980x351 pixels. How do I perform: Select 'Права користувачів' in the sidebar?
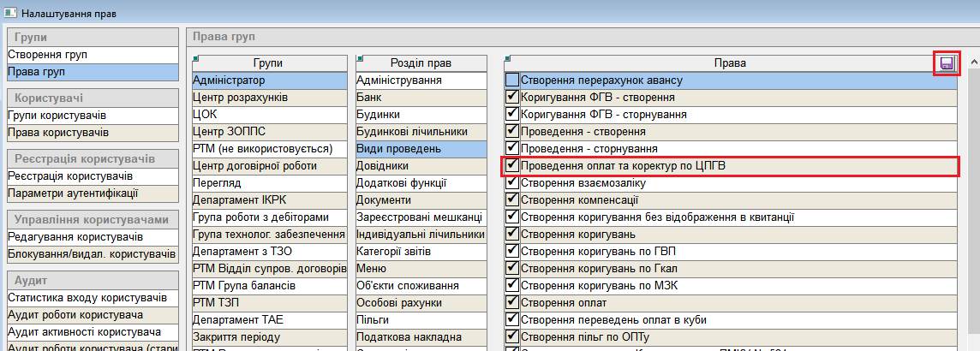point(58,133)
